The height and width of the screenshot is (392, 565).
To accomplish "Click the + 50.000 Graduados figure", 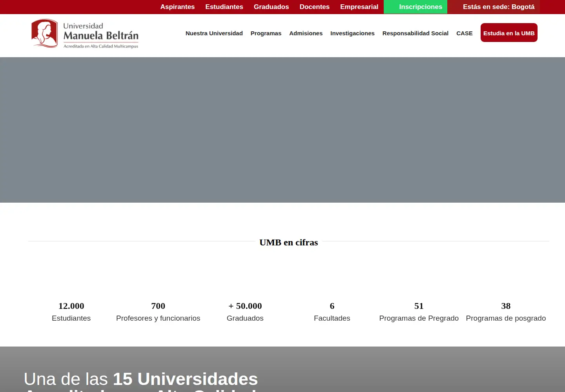I will tap(245, 312).
